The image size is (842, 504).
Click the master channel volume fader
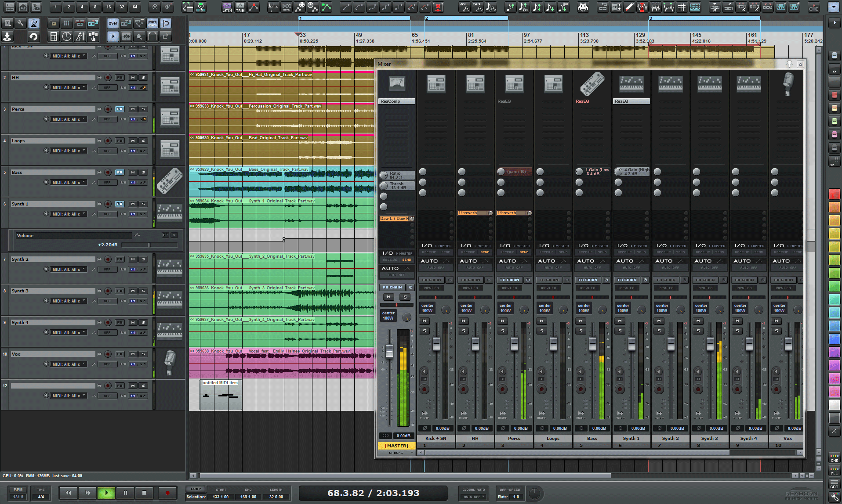click(389, 351)
